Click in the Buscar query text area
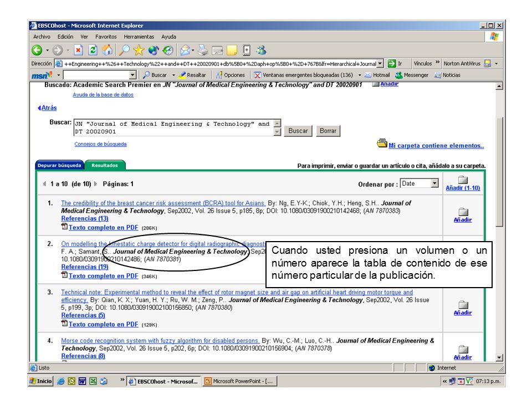The image size is (532, 399). [x=174, y=127]
